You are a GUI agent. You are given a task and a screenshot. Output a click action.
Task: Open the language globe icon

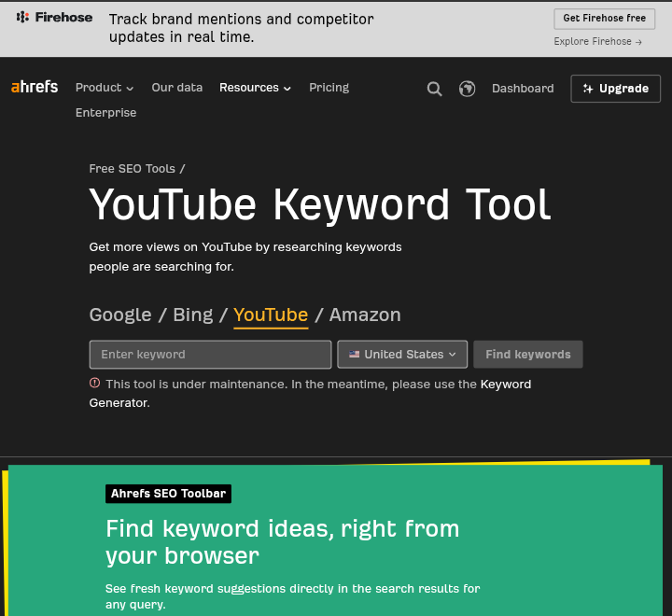pyautogui.click(x=468, y=89)
